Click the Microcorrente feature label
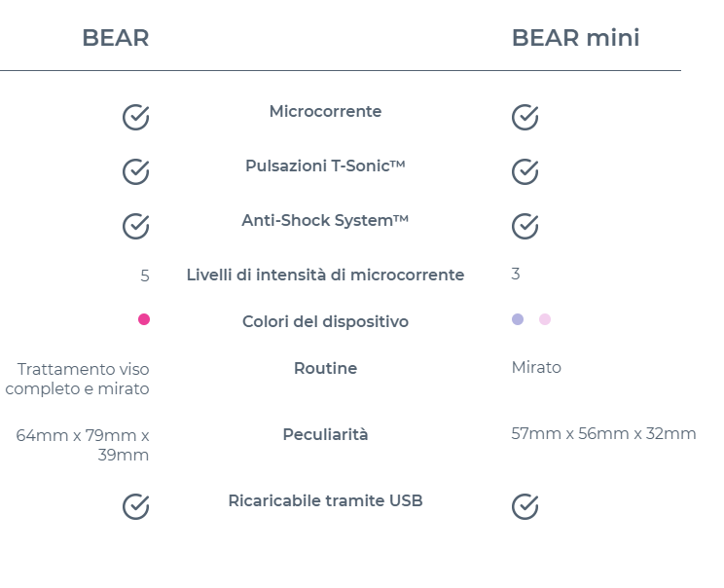The height and width of the screenshot is (588, 724). [325, 112]
